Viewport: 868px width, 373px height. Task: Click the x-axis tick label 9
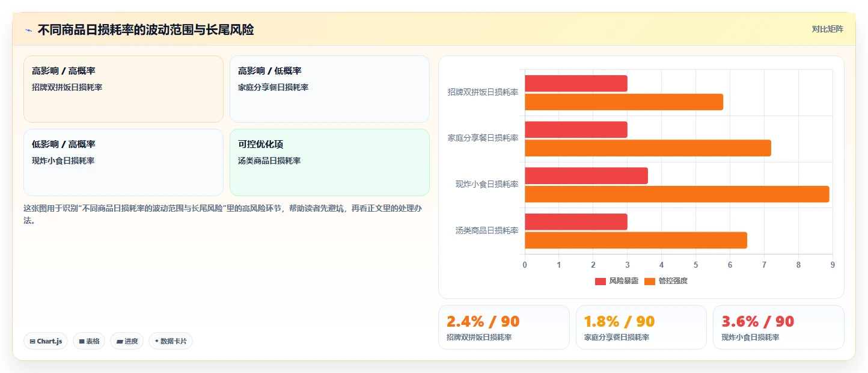(x=833, y=265)
